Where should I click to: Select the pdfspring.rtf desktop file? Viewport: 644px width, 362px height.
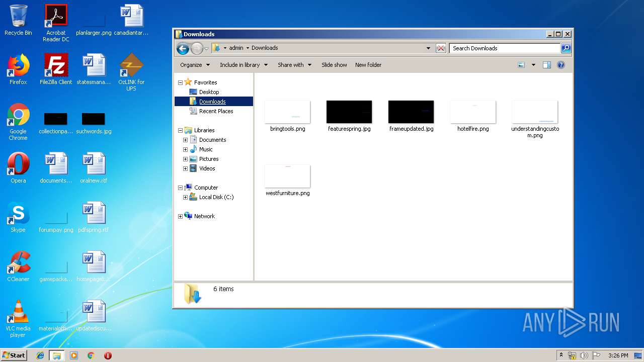pos(94,217)
